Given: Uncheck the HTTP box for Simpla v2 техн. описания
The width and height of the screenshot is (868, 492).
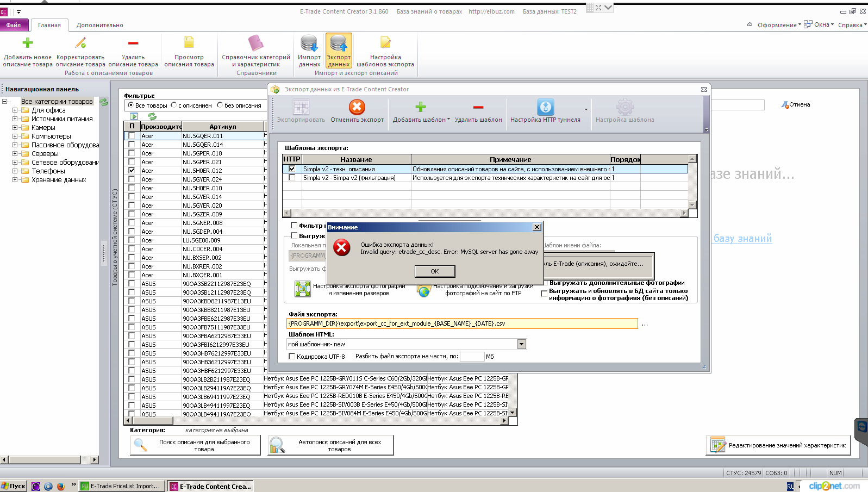Looking at the screenshot, I should pyautogui.click(x=292, y=169).
